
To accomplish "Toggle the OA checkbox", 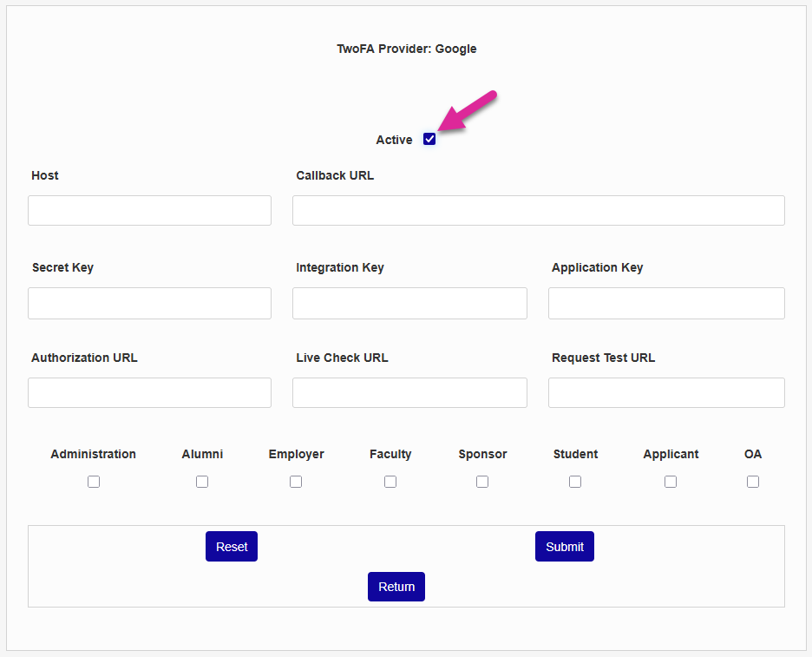I will pos(753,482).
